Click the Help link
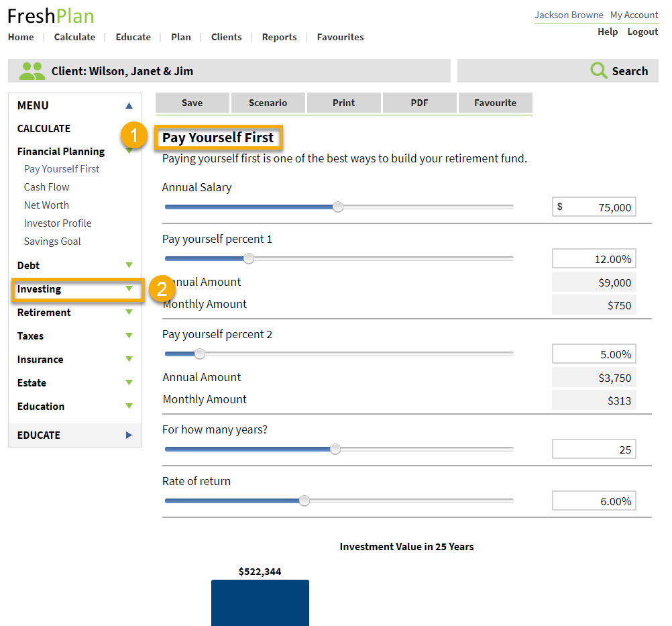 tap(608, 32)
